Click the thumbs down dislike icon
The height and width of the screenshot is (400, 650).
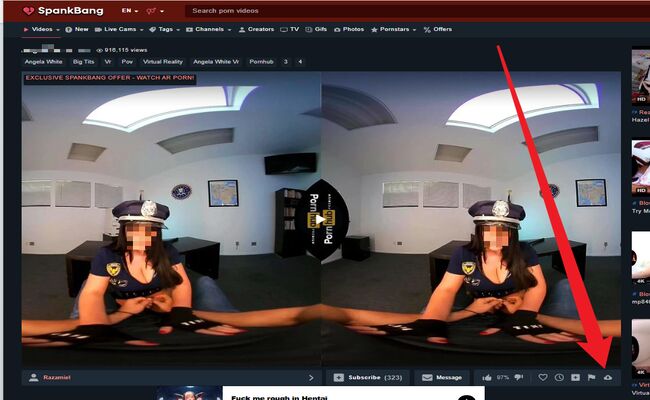(x=519, y=377)
